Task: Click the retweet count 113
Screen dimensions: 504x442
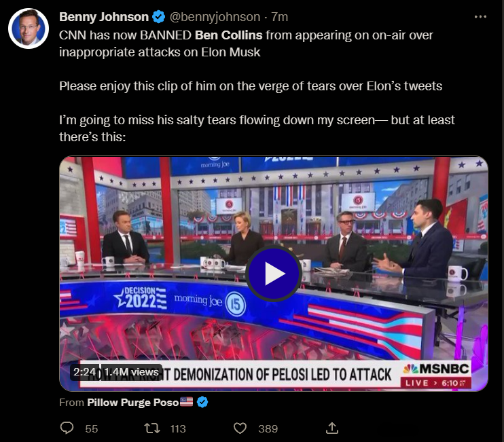Action: [x=178, y=428]
